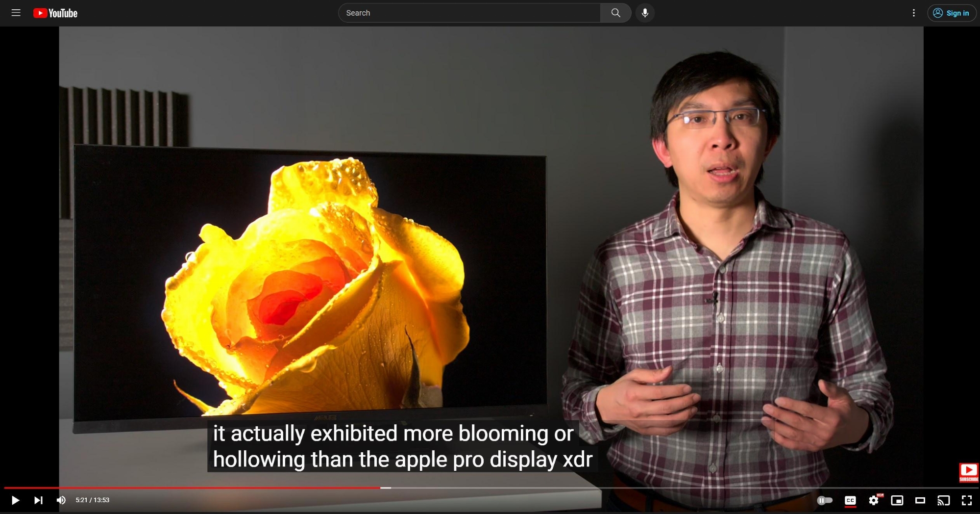
Task: Mute the video volume
Action: pyautogui.click(x=61, y=500)
